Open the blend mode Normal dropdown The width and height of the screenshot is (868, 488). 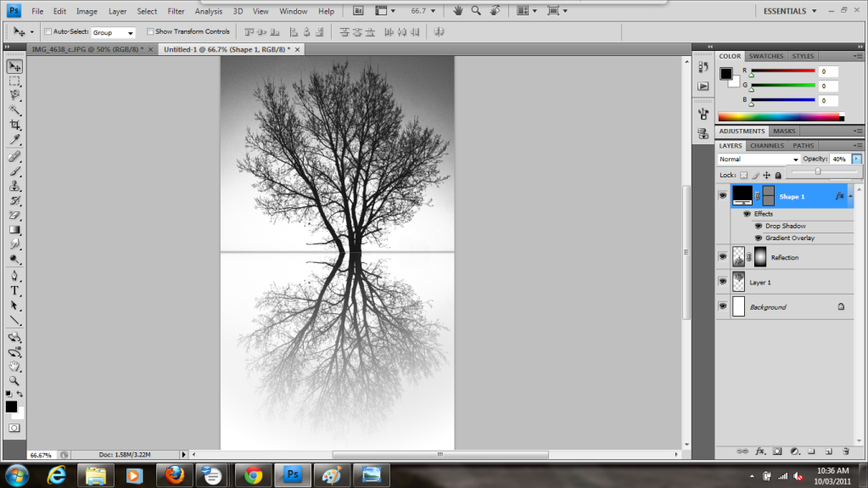tap(759, 159)
